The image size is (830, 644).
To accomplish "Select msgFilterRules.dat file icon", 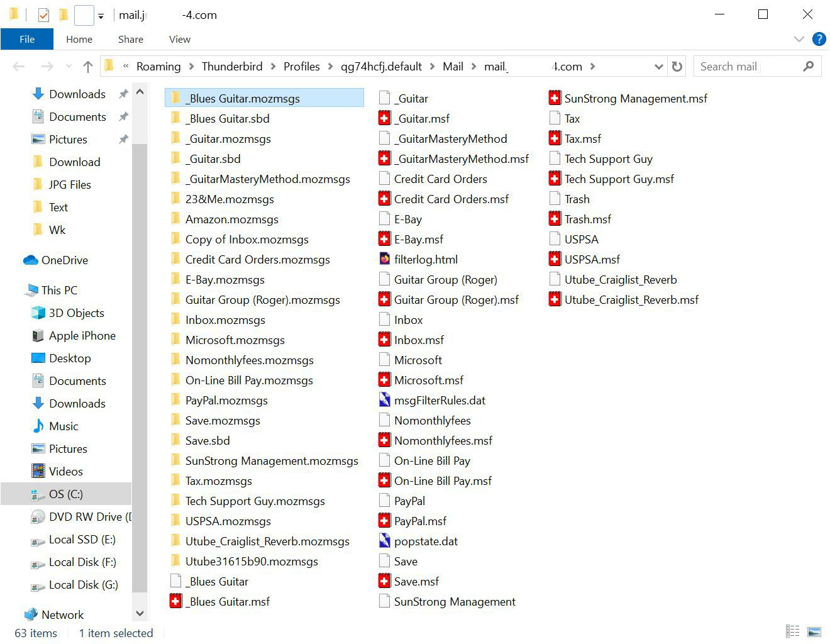I will [x=385, y=400].
